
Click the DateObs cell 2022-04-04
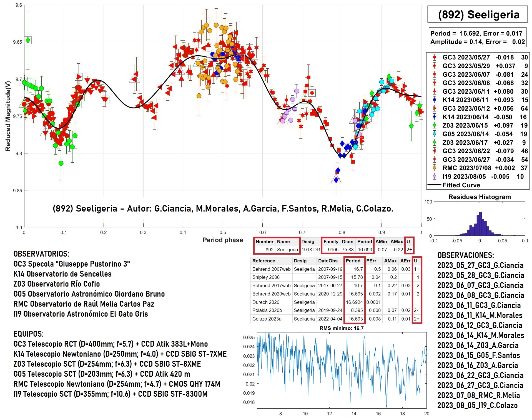[x=330, y=319]
